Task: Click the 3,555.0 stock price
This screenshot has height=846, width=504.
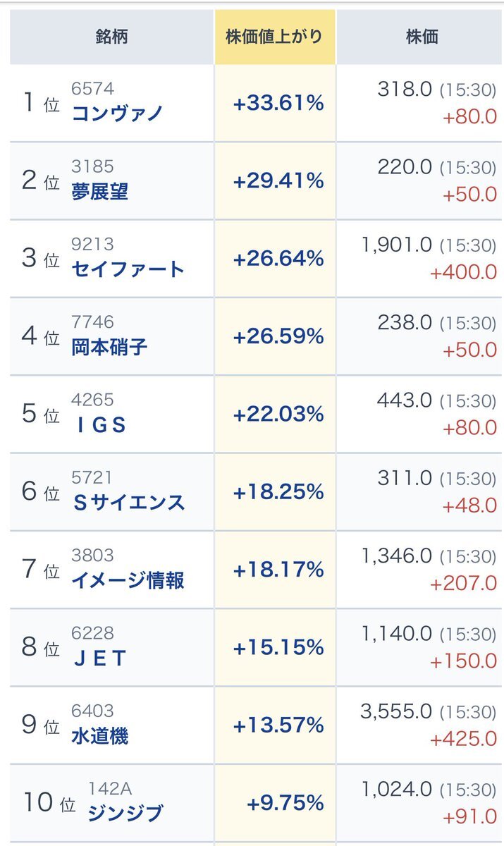Action: point(396,711)
